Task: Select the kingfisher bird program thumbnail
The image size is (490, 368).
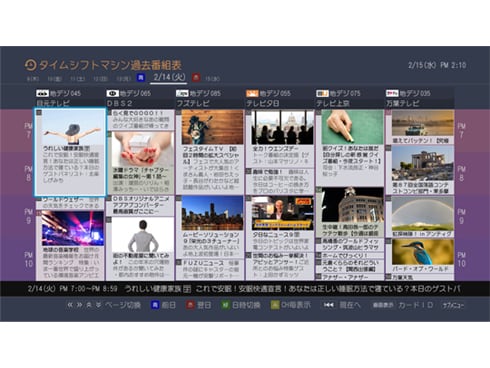Action: 423,252
